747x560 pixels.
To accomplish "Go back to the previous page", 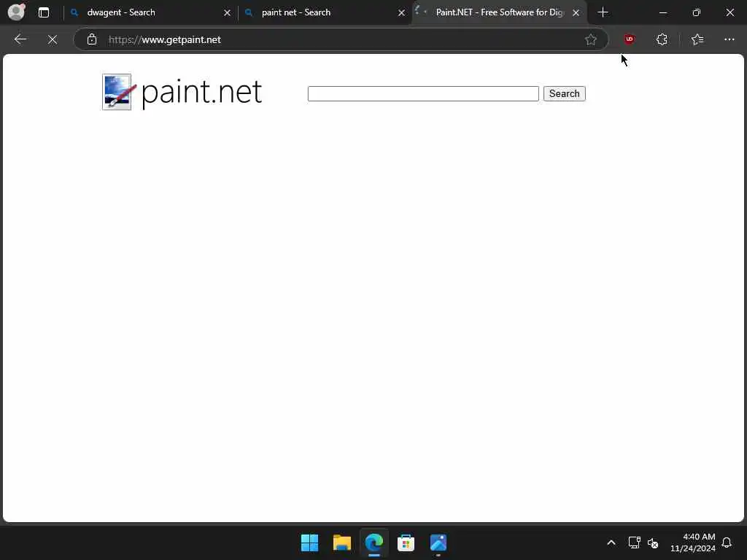I will (x=20, y=39).
